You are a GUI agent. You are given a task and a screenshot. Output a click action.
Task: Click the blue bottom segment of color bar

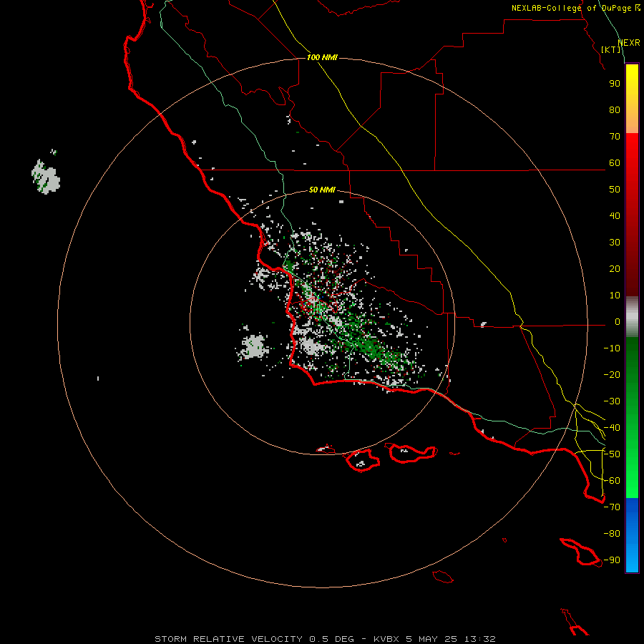pos(632,535)
